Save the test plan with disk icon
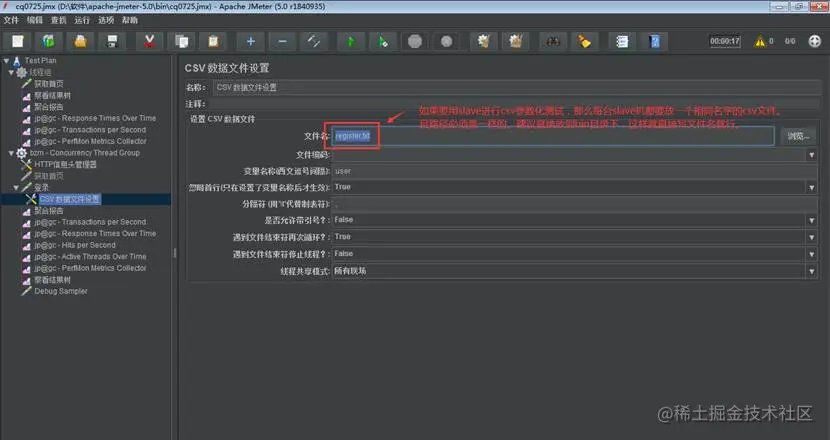The width and height of the screenshot is (830, 440). [112, 41]
